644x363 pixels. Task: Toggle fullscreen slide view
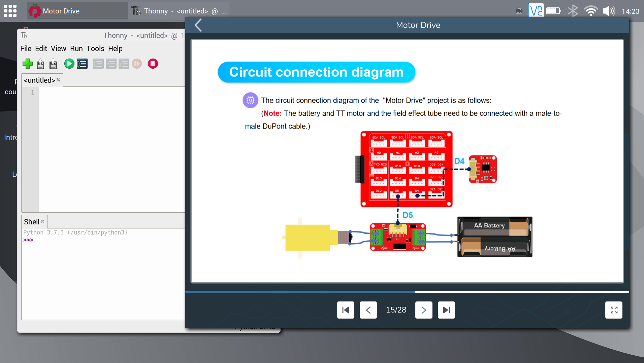[x=614, y=310]
